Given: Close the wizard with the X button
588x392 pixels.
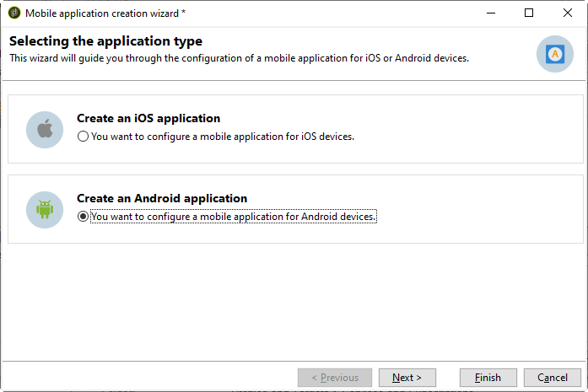Looking at the screenshot, I should tap(568, 13).
